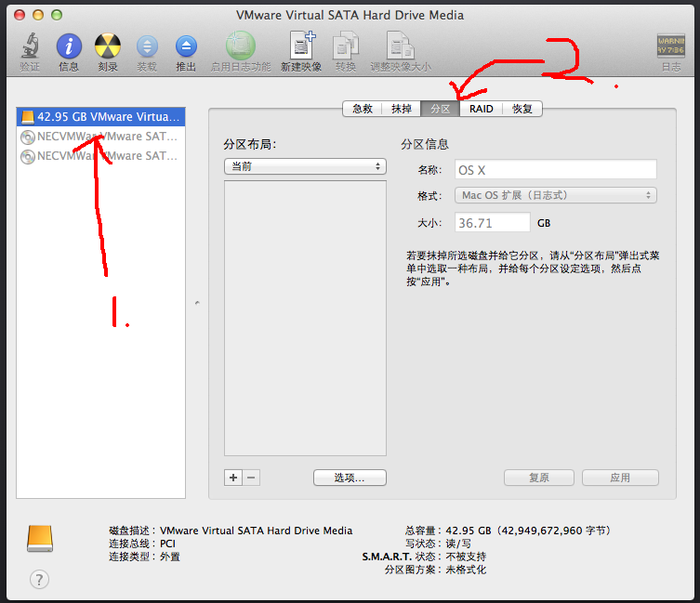Image resolution: width=700 pixels, height=603 pixels.
Task: Click the 分区布局 label
Action: pos(249,144)
